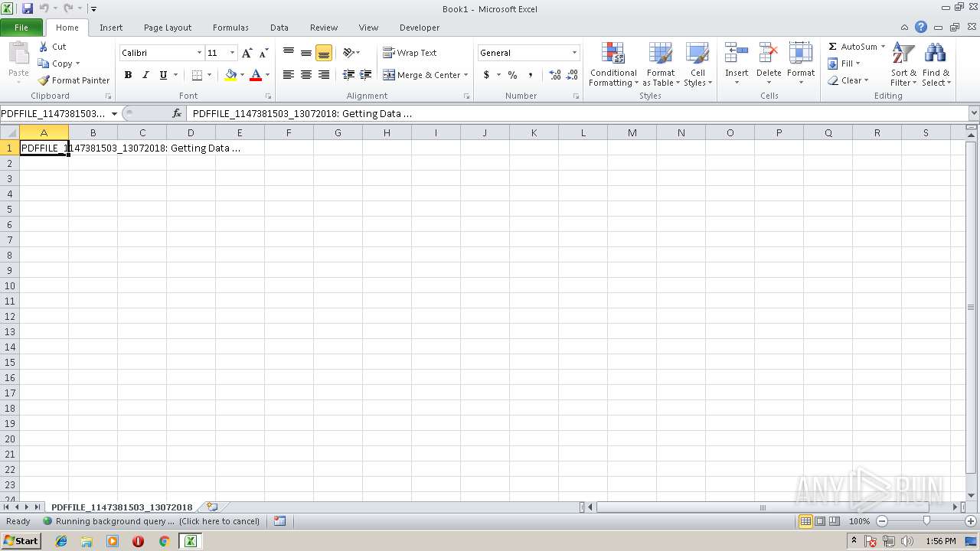Image resolution: width=980 pixels, height=551 pixels.
Task: Expand the AutoSum dropdown arrow
Action: coord(883,47)
